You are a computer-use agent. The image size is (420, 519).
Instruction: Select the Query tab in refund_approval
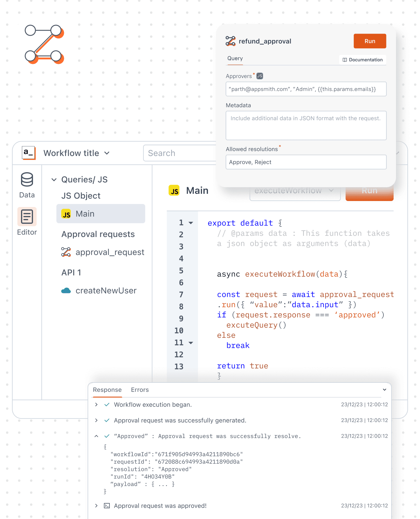[x=235, y=58]
